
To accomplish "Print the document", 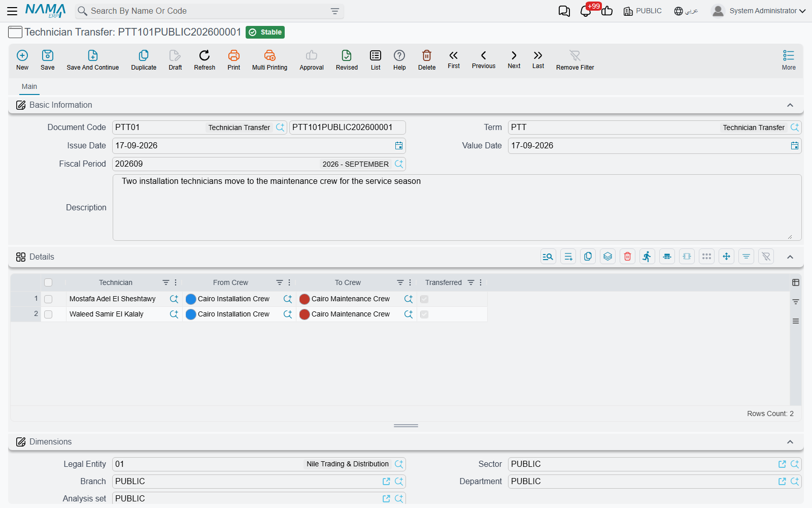I will click(x=234, y=60).
